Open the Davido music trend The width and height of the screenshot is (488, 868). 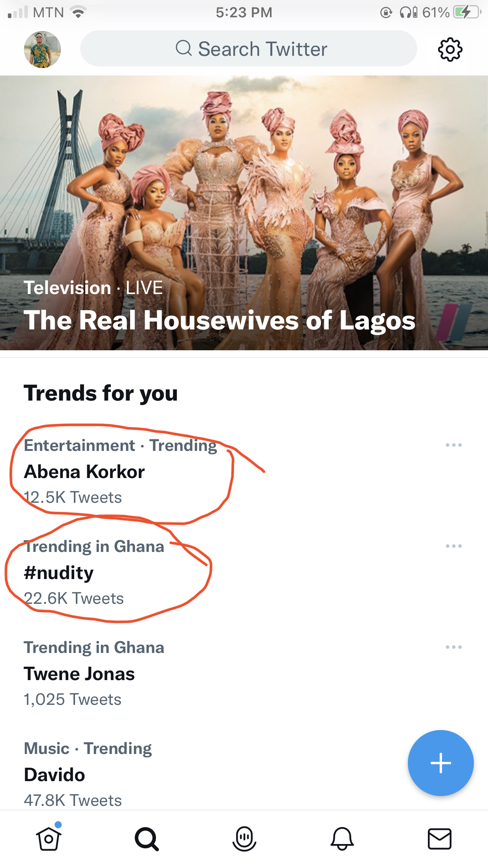tap(55, 775)
